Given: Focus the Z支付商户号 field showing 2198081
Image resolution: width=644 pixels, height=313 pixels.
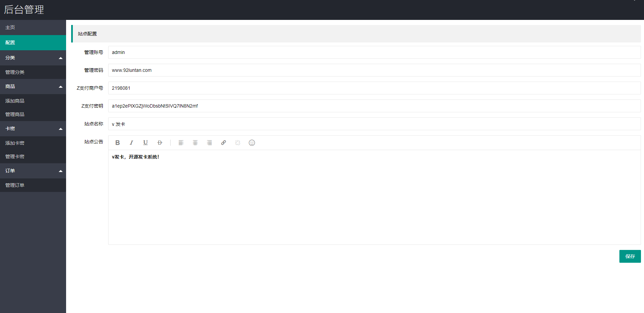Looking at the screenshot, I should pyautogui.click(x=374, y=88).
